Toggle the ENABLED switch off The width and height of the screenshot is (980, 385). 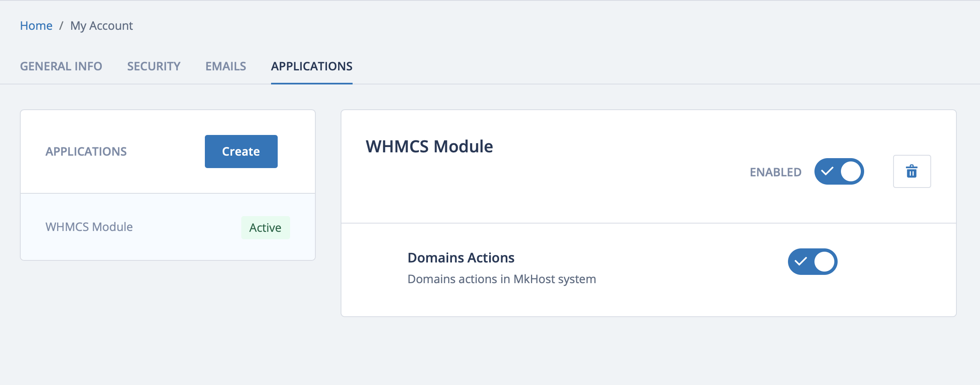[839, 171]
